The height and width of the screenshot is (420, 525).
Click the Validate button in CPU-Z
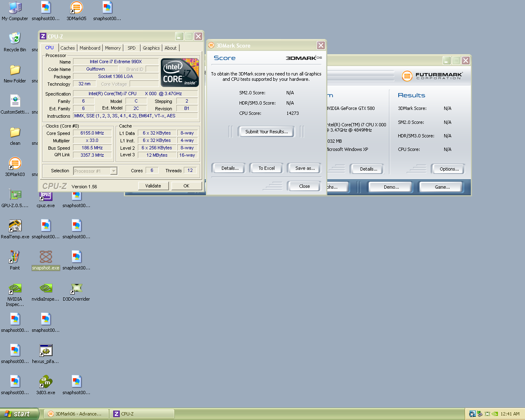[153, 186]
